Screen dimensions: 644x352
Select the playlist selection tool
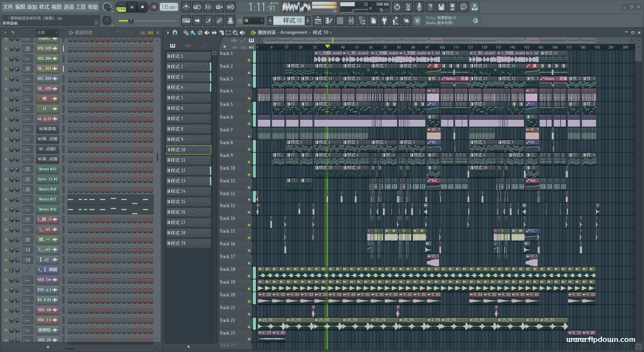coord(228,33)
